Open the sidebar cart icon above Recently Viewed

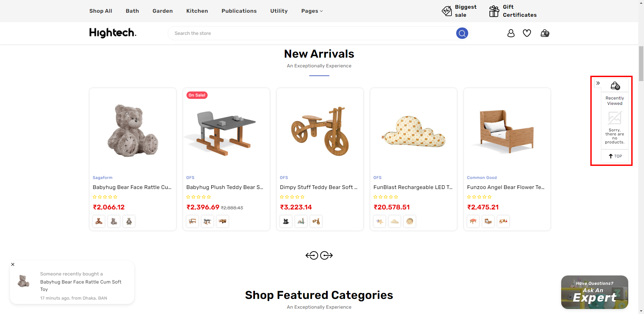coord(615,86)
